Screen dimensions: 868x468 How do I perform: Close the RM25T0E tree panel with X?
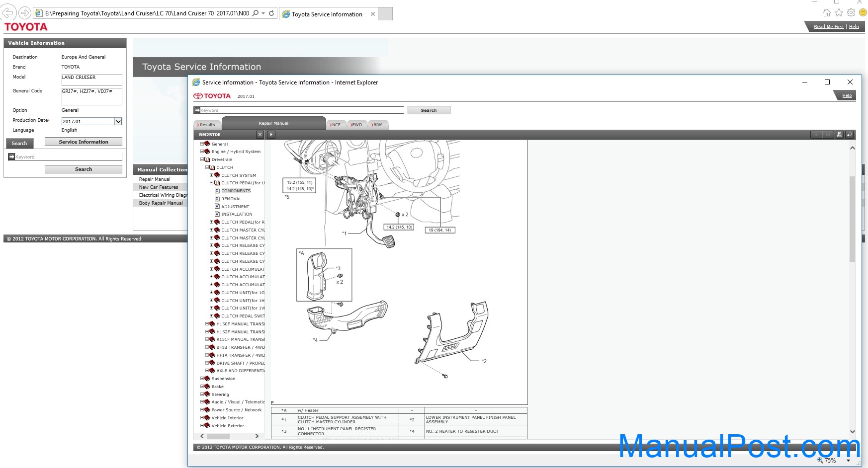coord(260,135)
